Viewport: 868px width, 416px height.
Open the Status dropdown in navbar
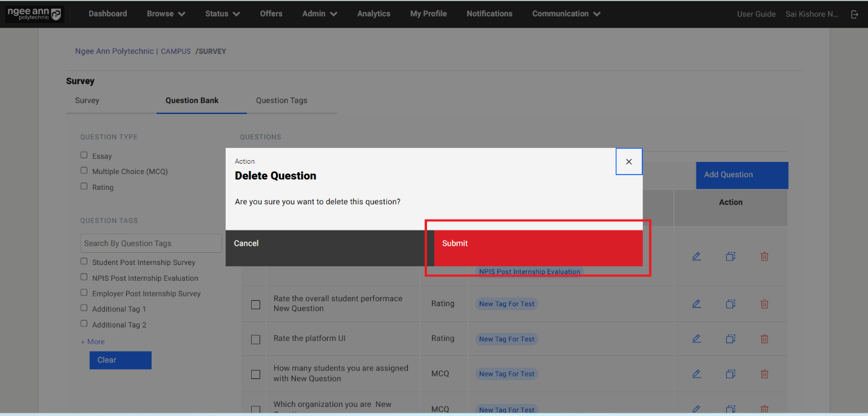tap(222, 14)
